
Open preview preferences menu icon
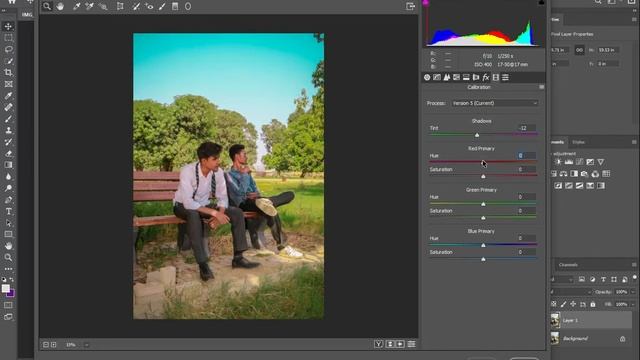[411, 344]
